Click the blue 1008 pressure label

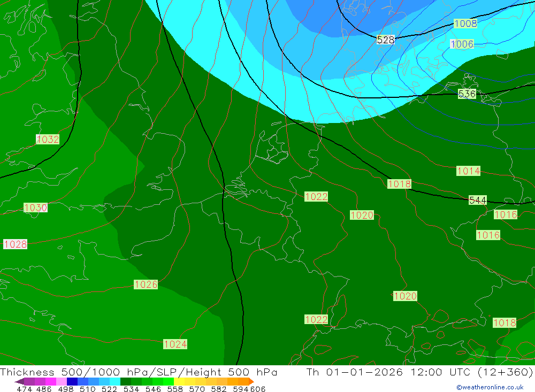[466, 23]
